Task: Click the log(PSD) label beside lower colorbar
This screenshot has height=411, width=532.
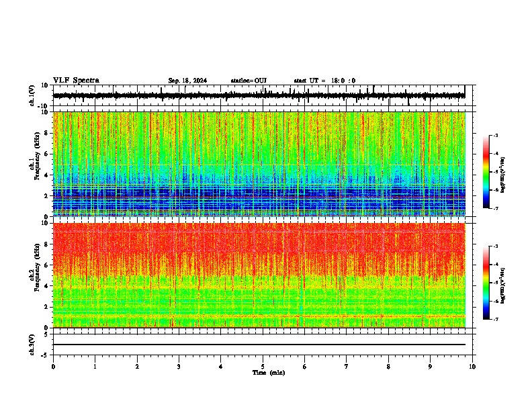Action: tap(503, 285)
